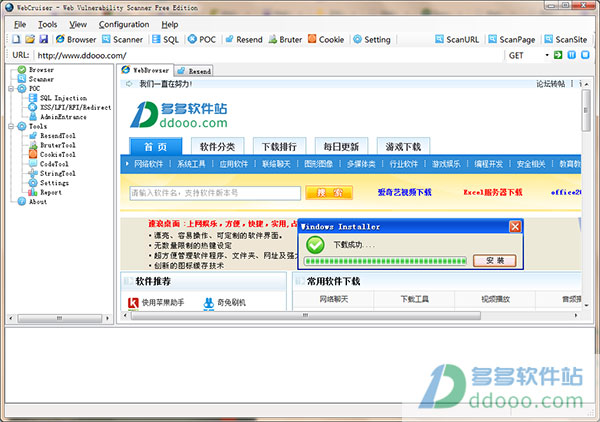This screenshot has width=600, height=422.
Task: Close the Windows Installer dialog
Action: pyautogui.click(x=515, y=226)
